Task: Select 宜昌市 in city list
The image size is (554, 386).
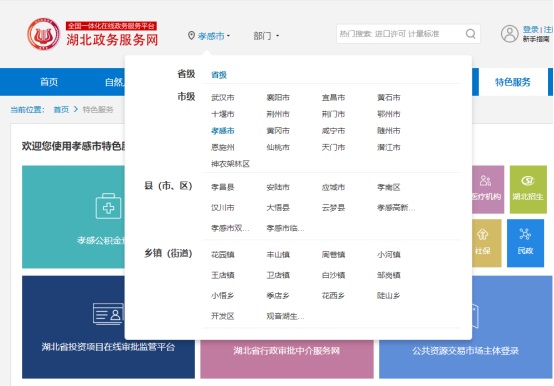Action: 333,97
